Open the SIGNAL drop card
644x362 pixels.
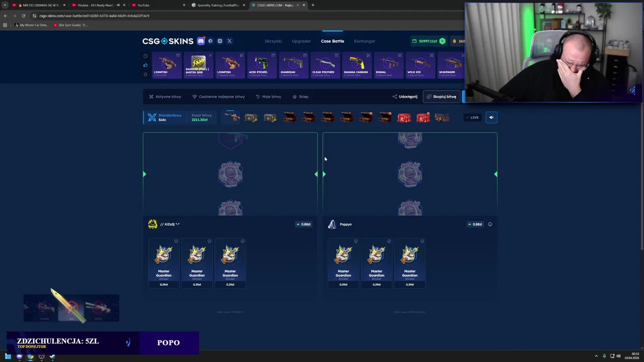click(388, 65)
